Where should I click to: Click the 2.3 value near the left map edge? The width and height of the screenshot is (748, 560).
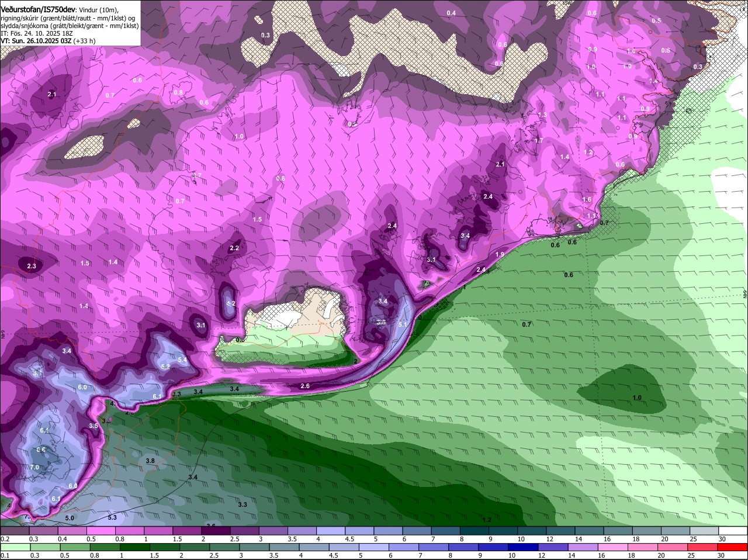[x=32, y=266]
